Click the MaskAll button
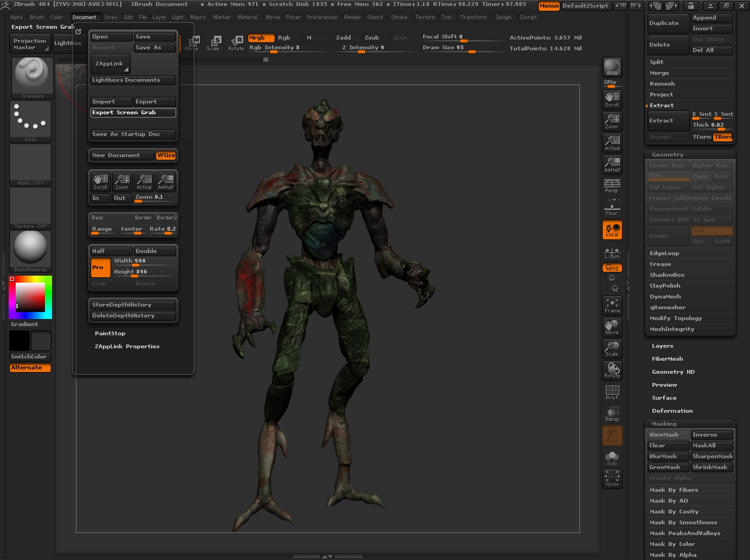This screenshot has width=750, height=560. [712, 446]
